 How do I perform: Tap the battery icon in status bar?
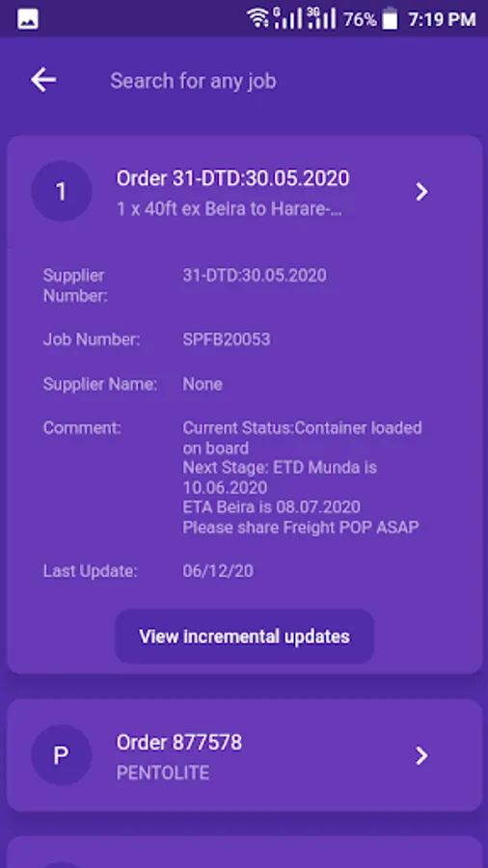coord(390,18)
